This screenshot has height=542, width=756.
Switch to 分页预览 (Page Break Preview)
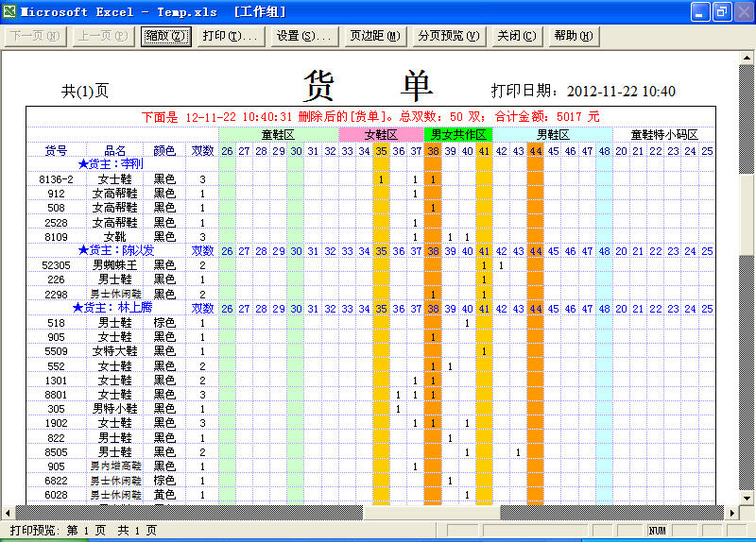coord(448,36)
